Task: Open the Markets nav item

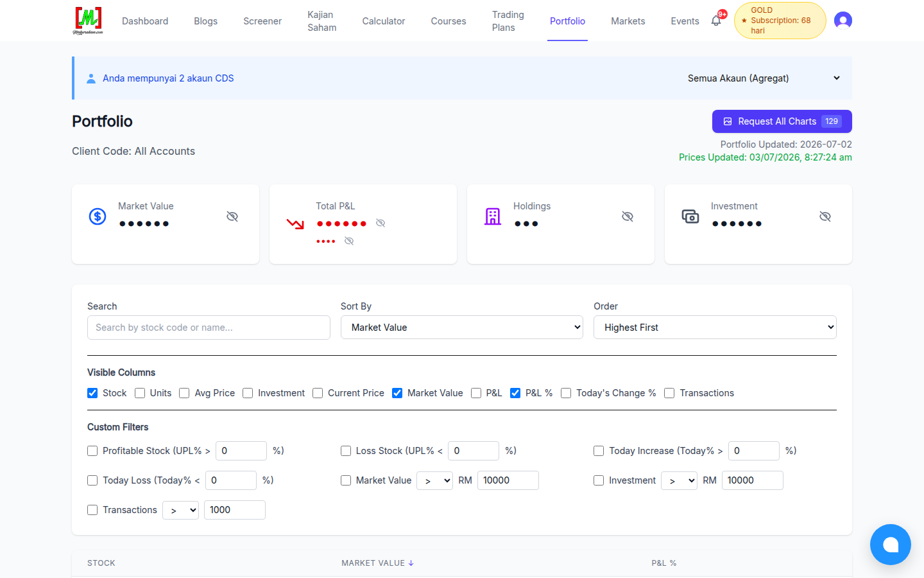Action: 628,21
